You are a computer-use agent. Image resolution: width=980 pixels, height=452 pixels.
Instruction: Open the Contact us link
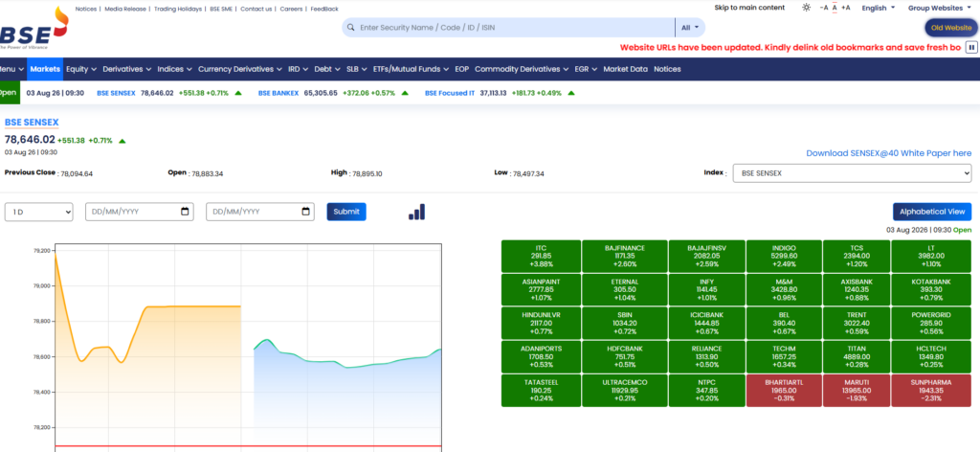point(256,9)
